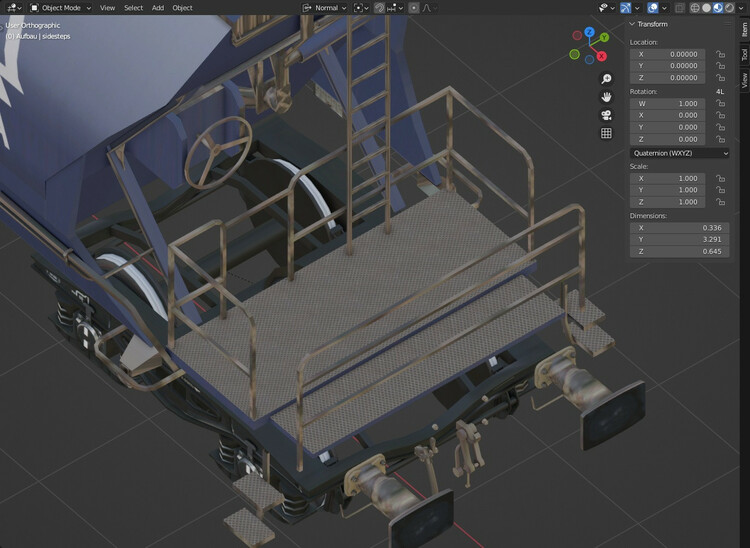
Task: Lock the Scale Y value
Action: [720, 190]
